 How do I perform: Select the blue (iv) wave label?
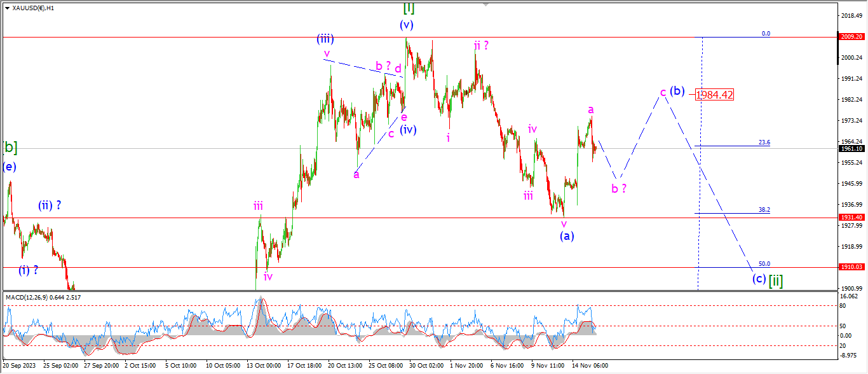(x=408, y=130)
